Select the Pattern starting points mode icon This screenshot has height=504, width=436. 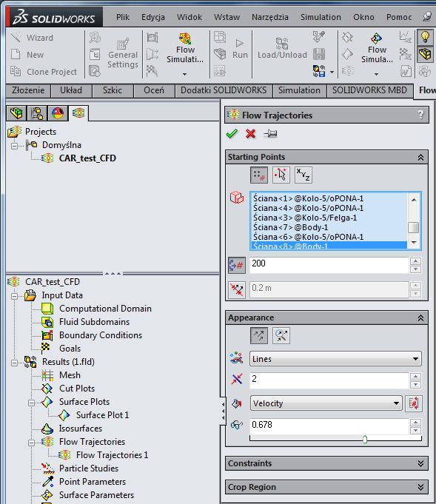point(259,175)
